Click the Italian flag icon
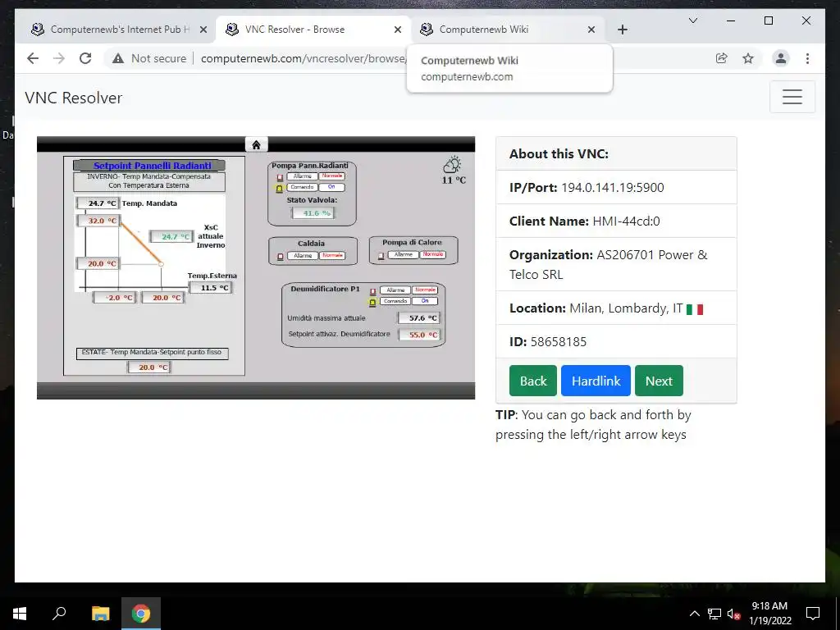The image size is (840, 630). pos(695,309)
